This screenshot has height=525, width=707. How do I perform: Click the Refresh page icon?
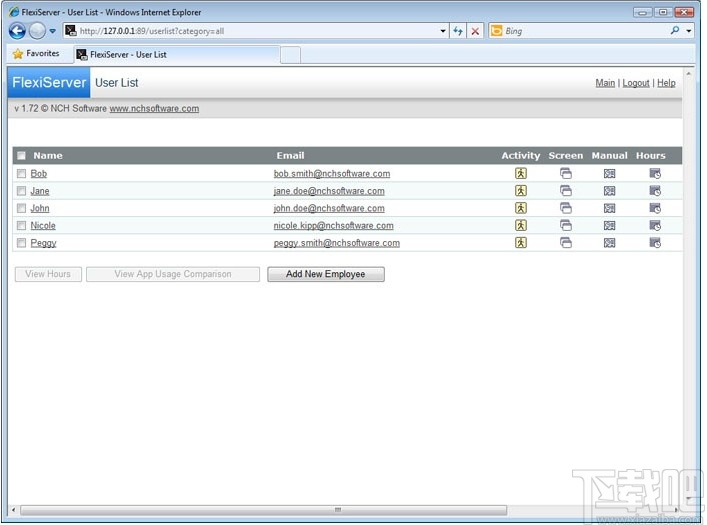tap(458, 31)
